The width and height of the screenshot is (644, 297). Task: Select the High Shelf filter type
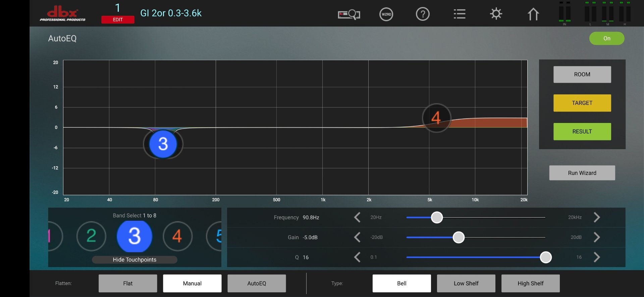tap(530, 283)
